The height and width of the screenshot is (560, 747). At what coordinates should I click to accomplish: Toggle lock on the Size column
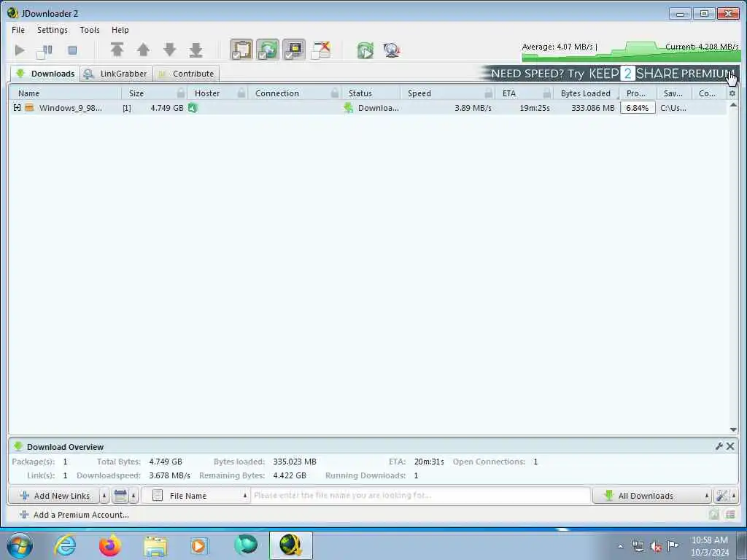coord(181,93)
